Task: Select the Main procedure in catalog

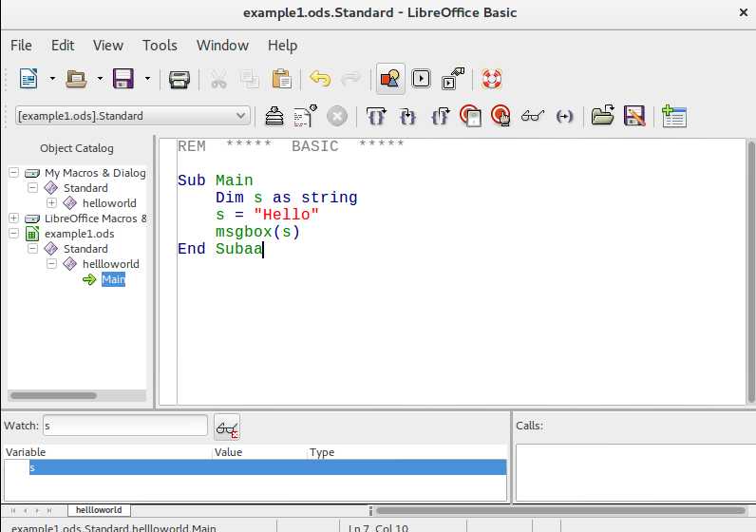Action: click(x=113, y=279)
